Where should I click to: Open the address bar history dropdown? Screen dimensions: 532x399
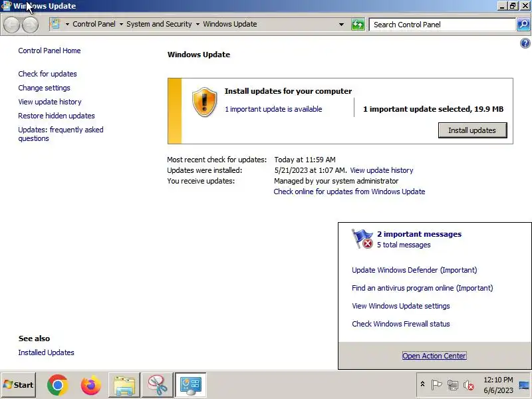(x=341, y=25)
